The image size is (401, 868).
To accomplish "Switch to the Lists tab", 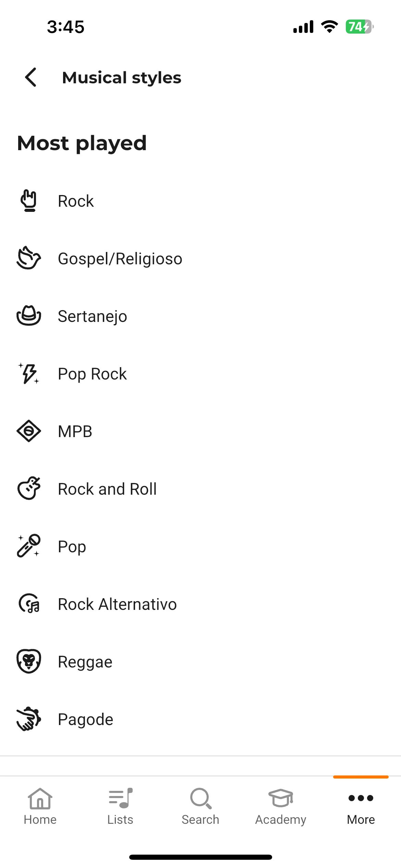I will 120,807.
